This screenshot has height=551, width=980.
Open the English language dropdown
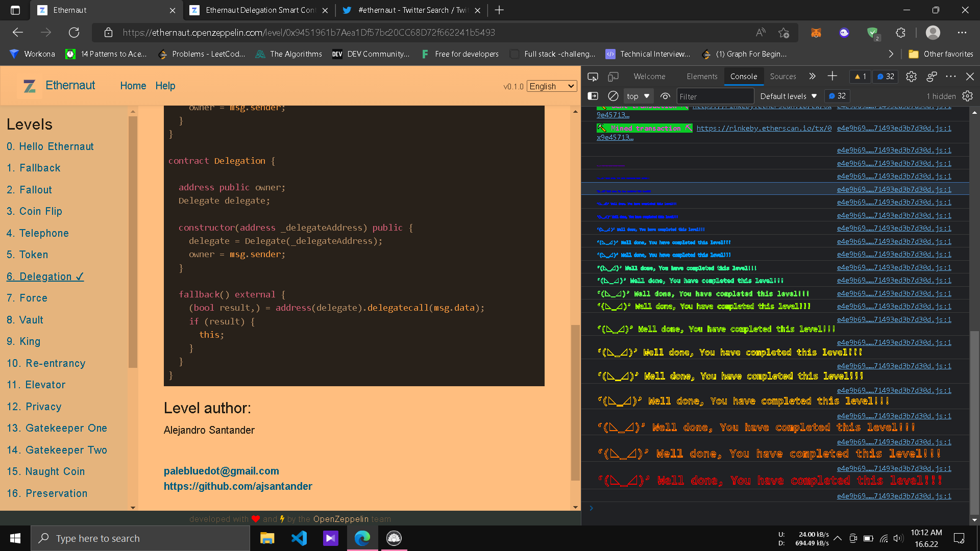pos(552,86)
